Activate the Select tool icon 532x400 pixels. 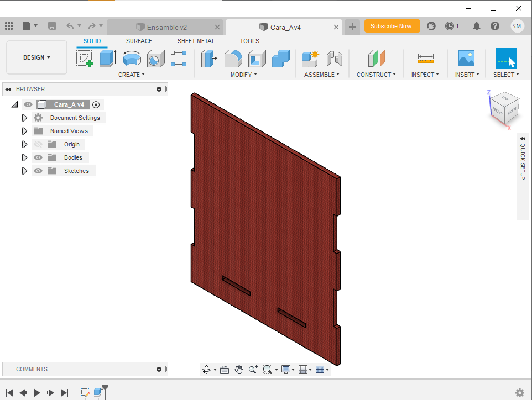[506, 59]
